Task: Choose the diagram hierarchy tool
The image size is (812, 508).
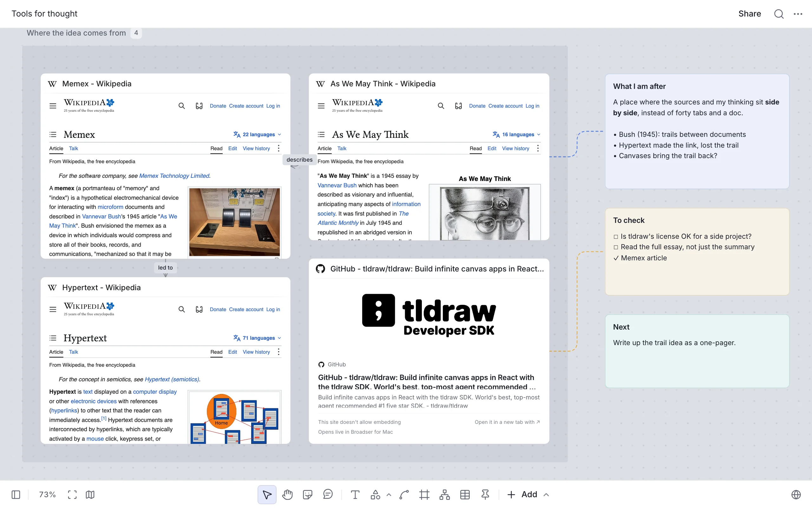Action: click(x=445, y=495)
